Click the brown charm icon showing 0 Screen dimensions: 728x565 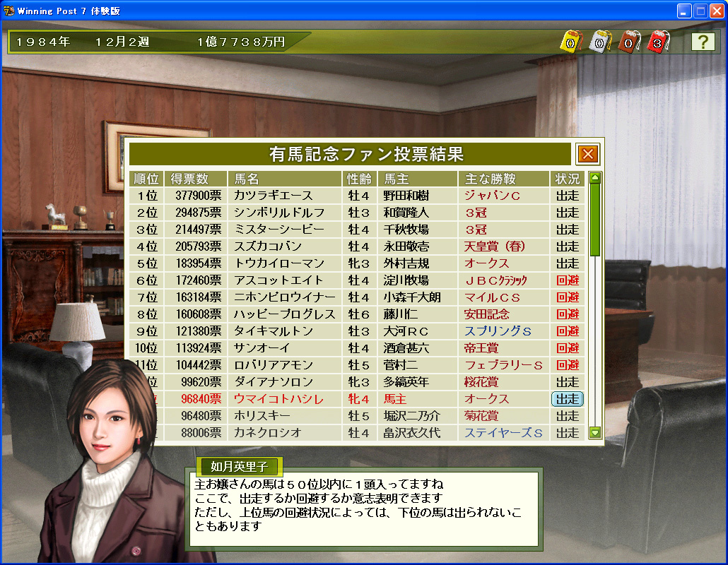click(x=628, y=42)
